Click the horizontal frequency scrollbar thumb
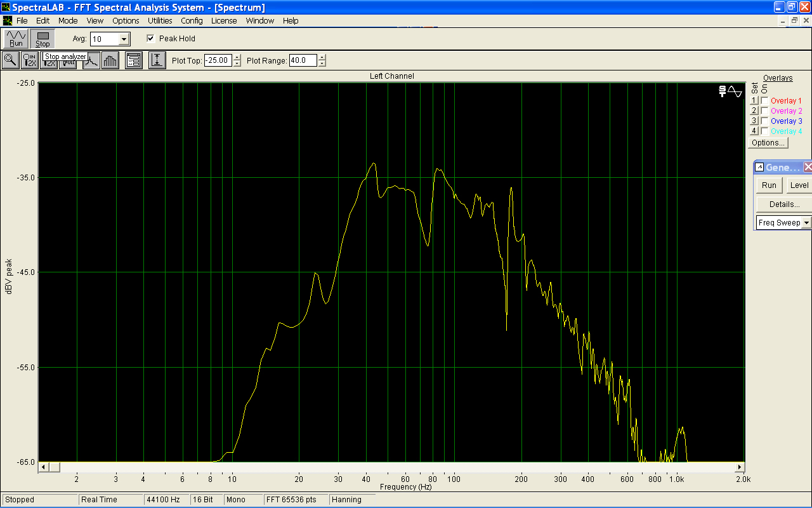 click(54, 467)
